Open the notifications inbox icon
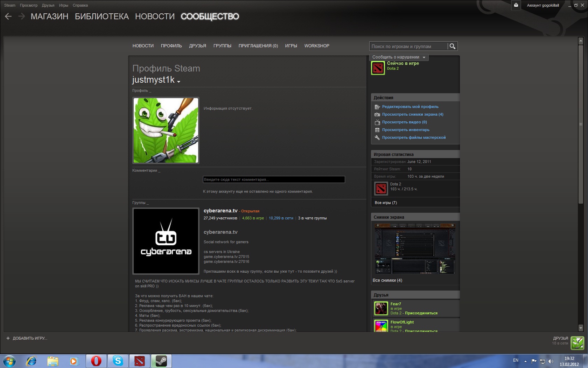 pos(516,5)
